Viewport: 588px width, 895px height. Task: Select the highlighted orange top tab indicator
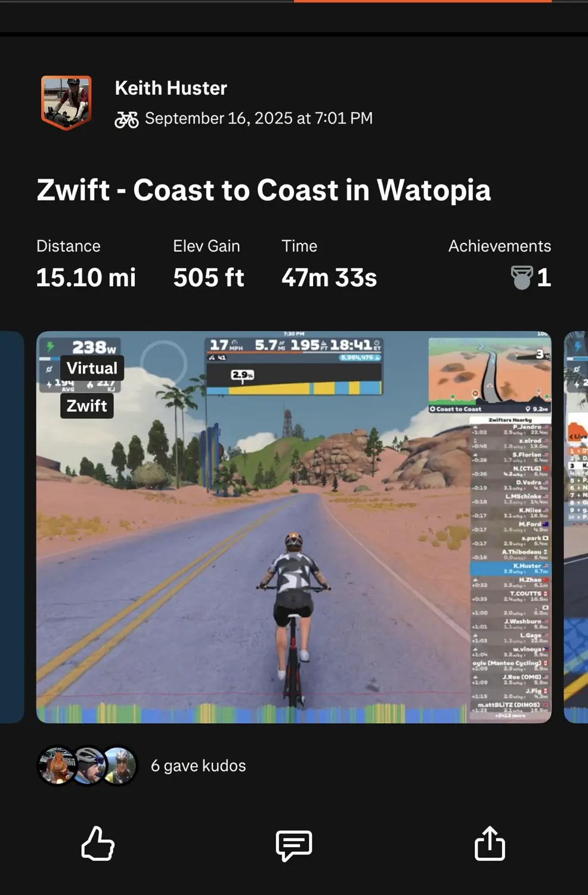[x=423, y=1]
